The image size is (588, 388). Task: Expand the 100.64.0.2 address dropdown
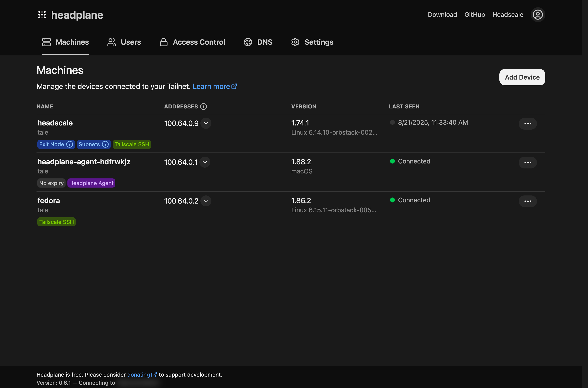[x=206, y=201]
